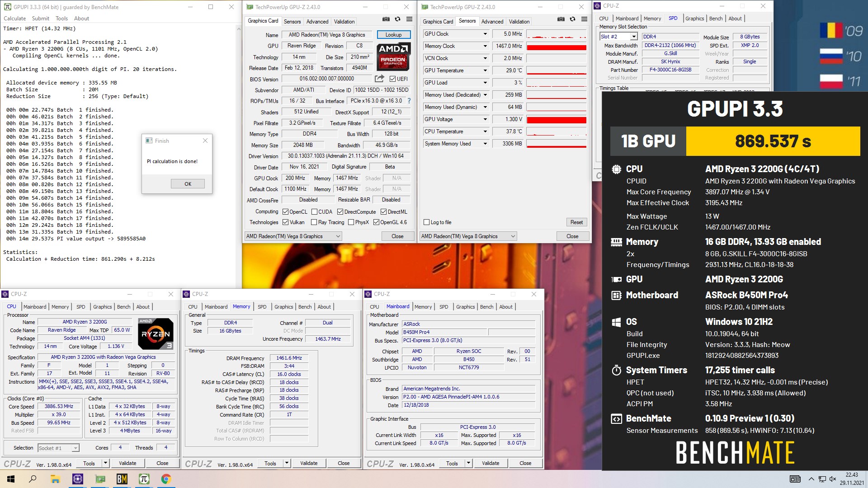
Task: Switch to Advanced tab in GPU-Z Graphics Card window
Action: (317, 22)
